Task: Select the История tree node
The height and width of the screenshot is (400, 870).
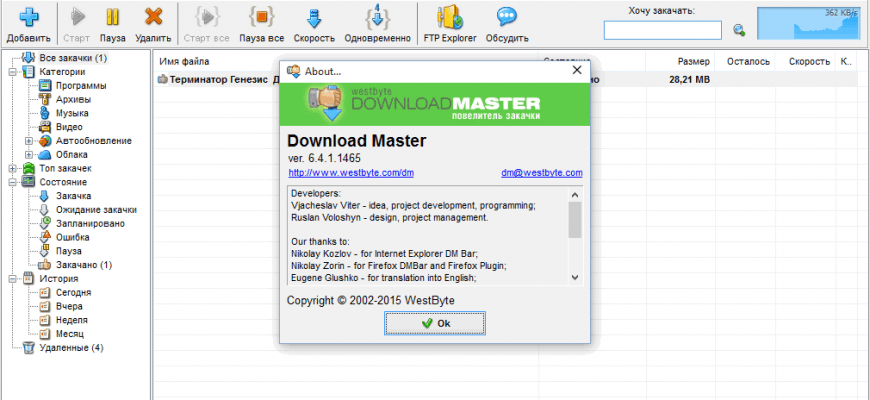Action: [59, 279]
